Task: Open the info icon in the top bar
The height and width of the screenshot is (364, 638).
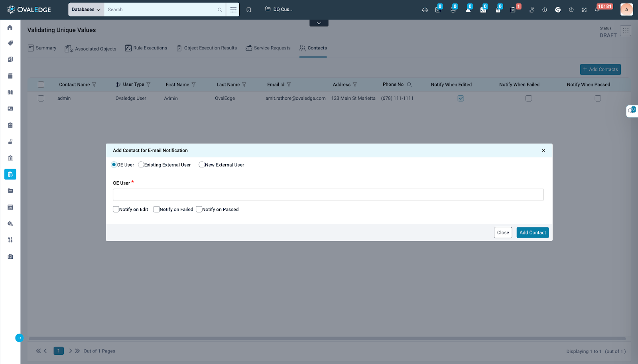Action: coord(544,10)
